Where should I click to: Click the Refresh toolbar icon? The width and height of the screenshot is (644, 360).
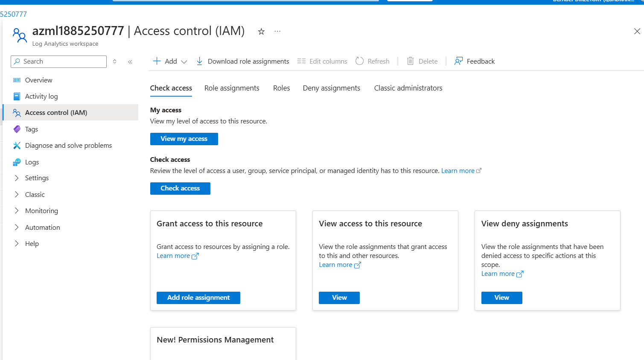(x=360, y=61)
